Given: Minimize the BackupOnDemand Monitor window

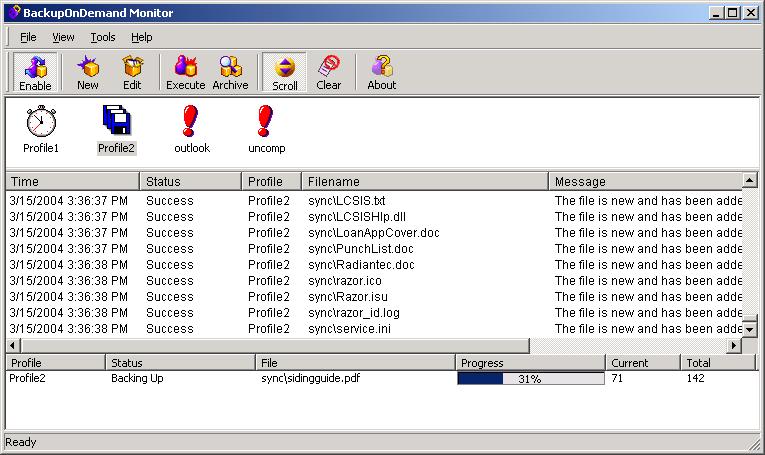Looking at the screenshot, I should (716, 13).
